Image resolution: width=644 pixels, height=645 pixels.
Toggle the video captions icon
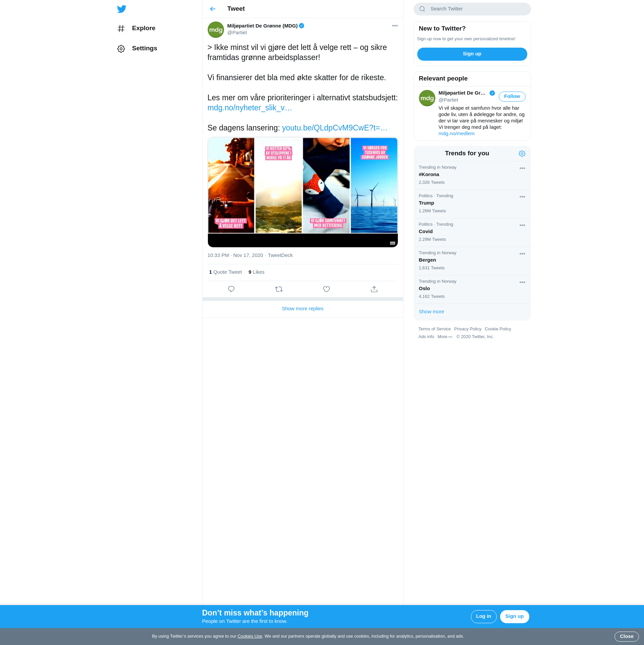click(392, 243)
